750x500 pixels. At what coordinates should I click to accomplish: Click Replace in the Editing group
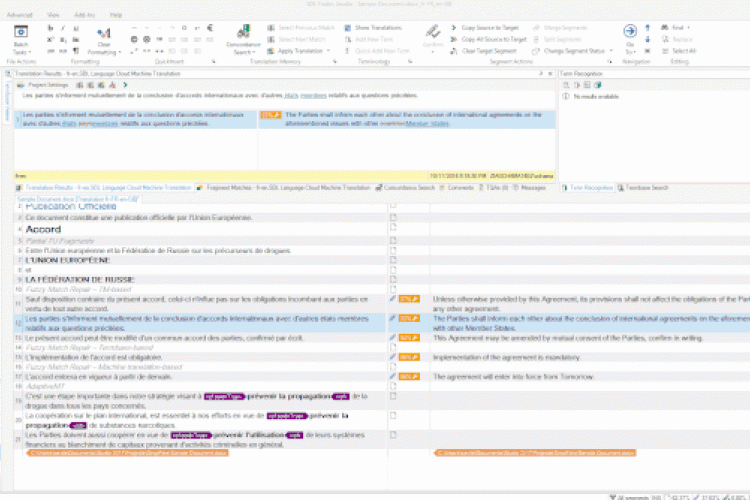(677, 40)
